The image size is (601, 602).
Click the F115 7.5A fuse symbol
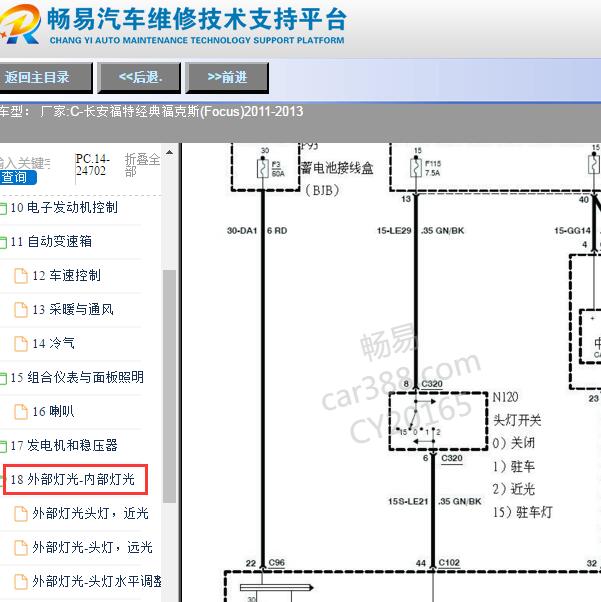[416, 168]
